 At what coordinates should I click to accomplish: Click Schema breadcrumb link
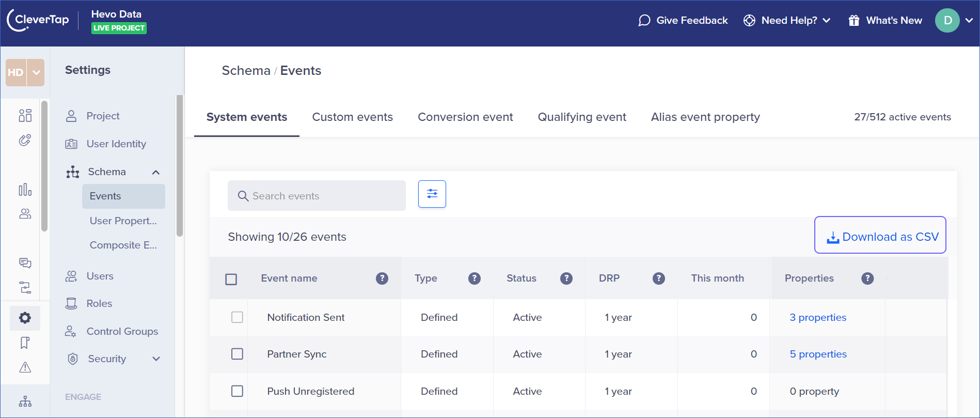coord(246,71)
